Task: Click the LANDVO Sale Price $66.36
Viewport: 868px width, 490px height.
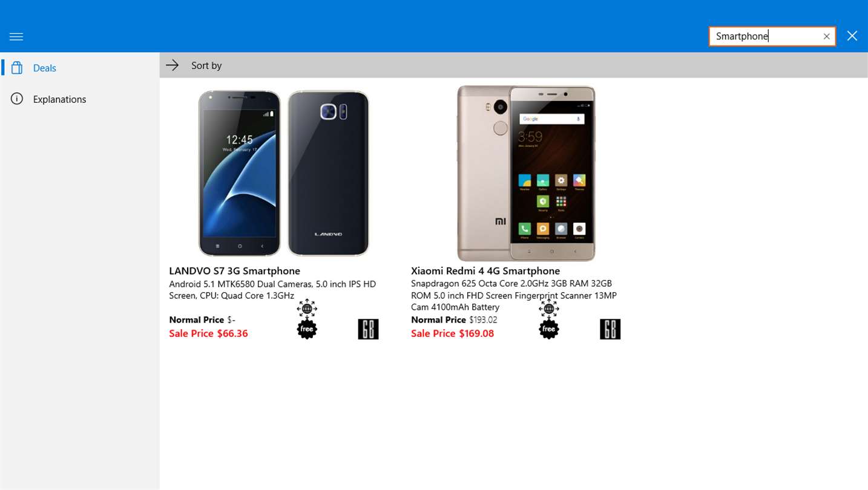Action: [209, 333]
